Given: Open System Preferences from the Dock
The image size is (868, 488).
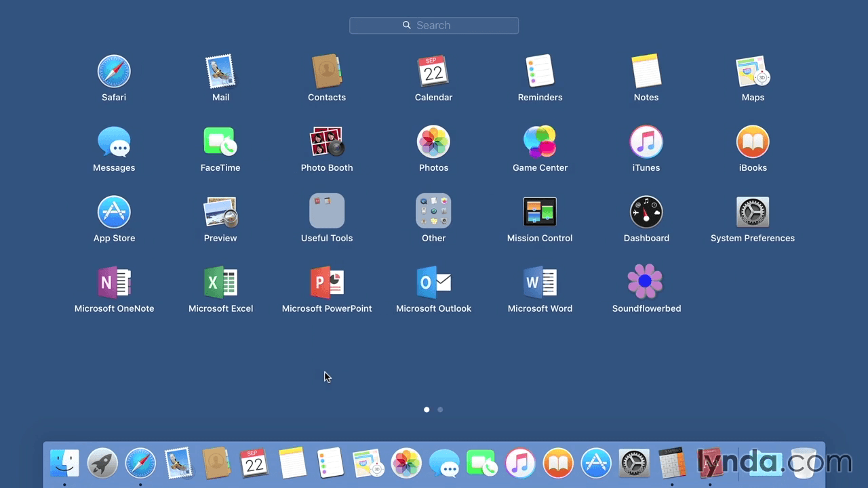Looking at the screenshot, I should [x=634, y=464].
